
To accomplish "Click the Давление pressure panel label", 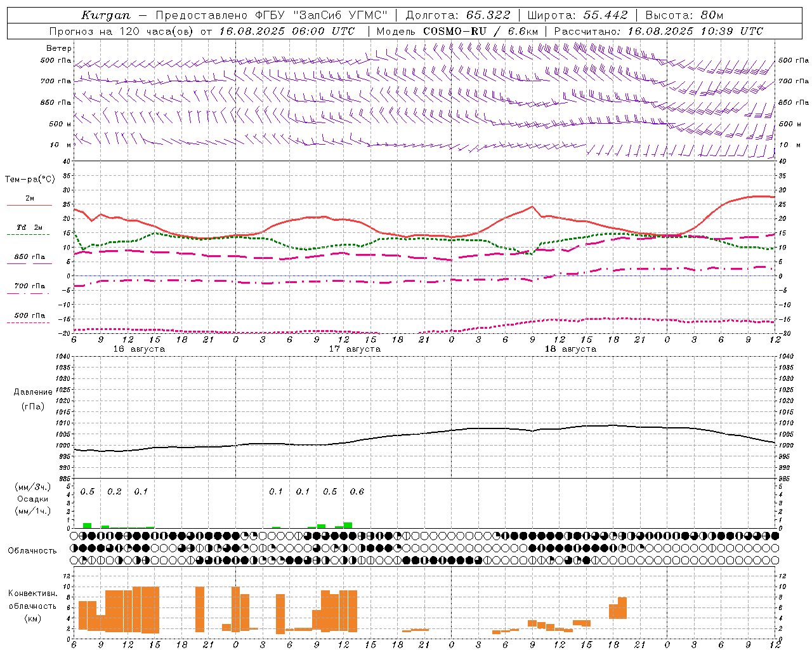I will pyautogui.click(x=33, y=392).
